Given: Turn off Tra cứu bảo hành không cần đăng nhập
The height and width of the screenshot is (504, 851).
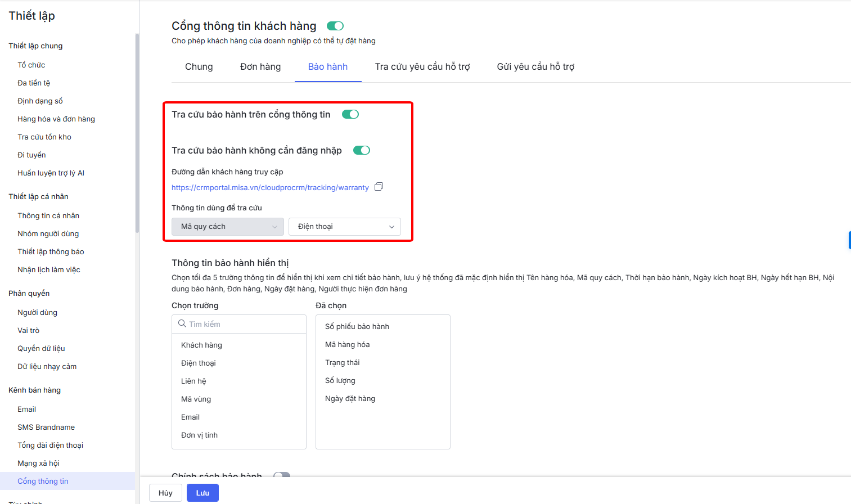Looking at the screenshot, I should click(362, 150).
